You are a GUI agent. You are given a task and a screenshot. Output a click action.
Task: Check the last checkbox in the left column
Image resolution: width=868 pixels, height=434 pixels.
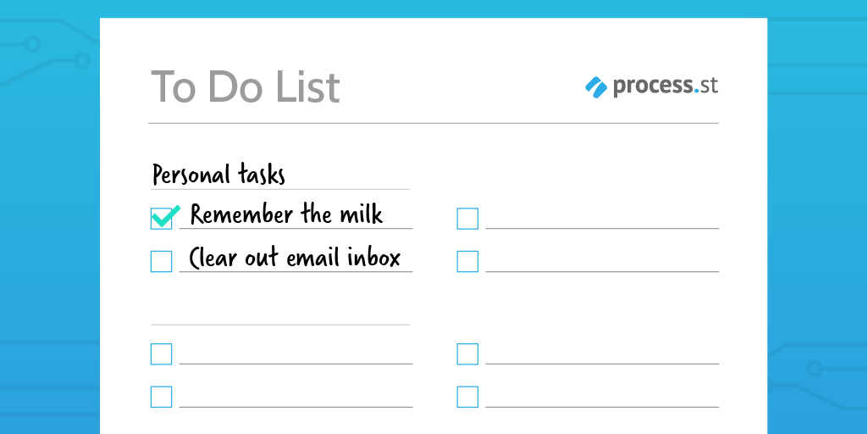[161, 397]
